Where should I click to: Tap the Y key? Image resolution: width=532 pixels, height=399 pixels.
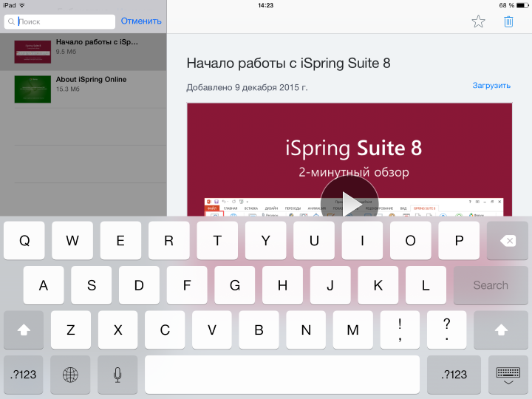tap(266, 241)
